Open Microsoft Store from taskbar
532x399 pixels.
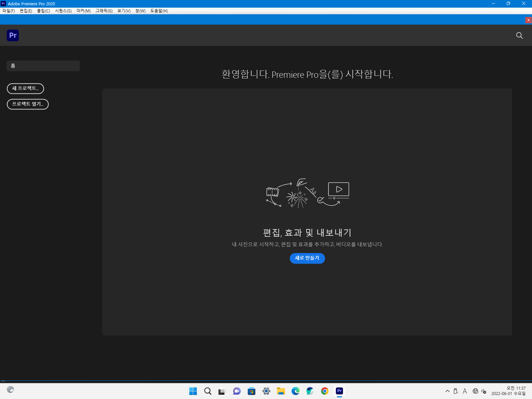252,391
